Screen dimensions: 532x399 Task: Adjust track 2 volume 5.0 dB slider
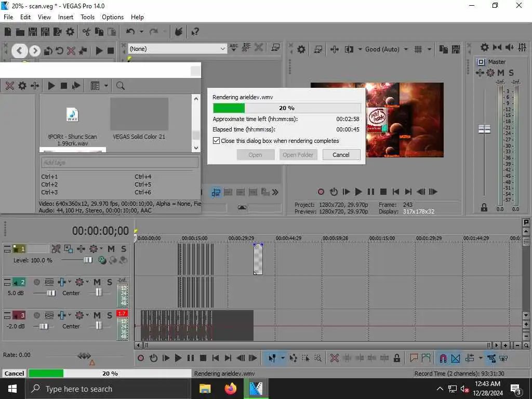51,293
